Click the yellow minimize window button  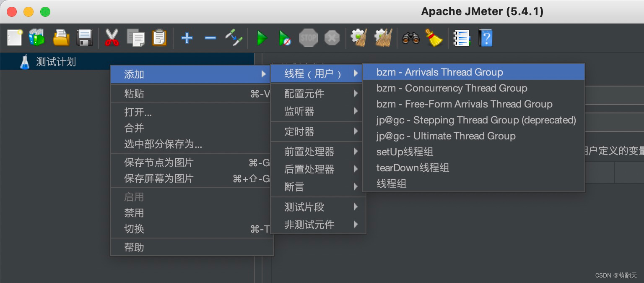tap(29, 12)
